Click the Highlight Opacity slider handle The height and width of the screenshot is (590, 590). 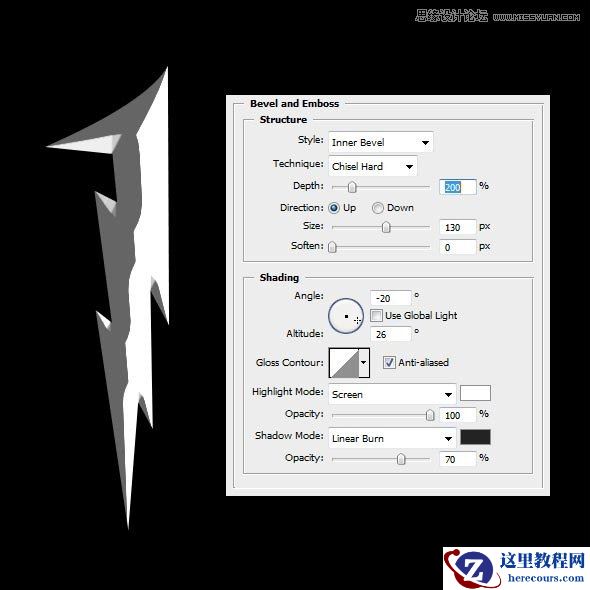[x=430, y=415]
